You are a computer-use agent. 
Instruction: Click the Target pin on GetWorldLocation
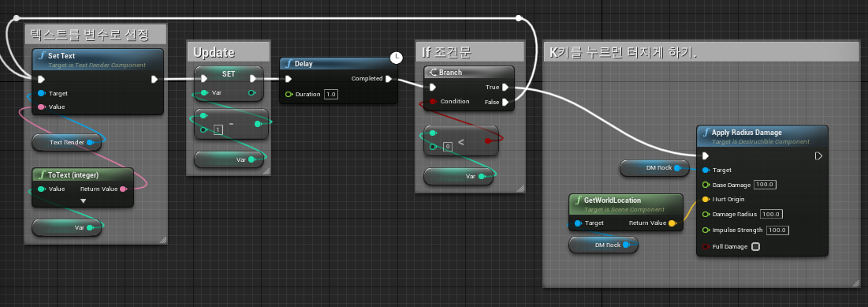point(578,223)
